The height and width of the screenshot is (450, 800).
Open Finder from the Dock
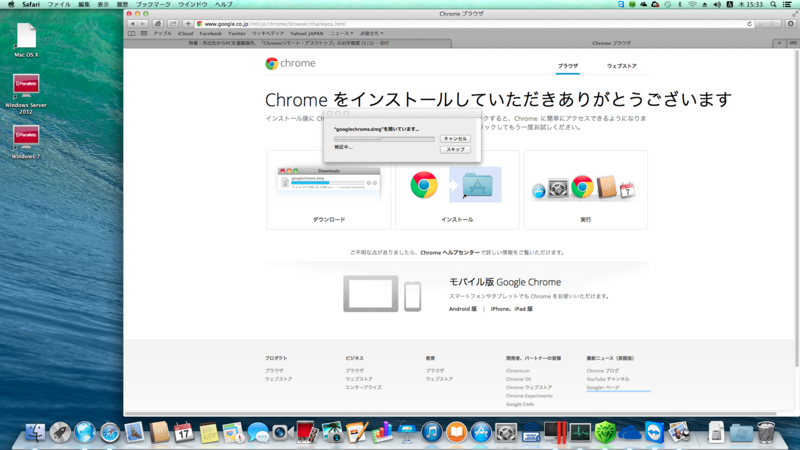tap(35, 432)
